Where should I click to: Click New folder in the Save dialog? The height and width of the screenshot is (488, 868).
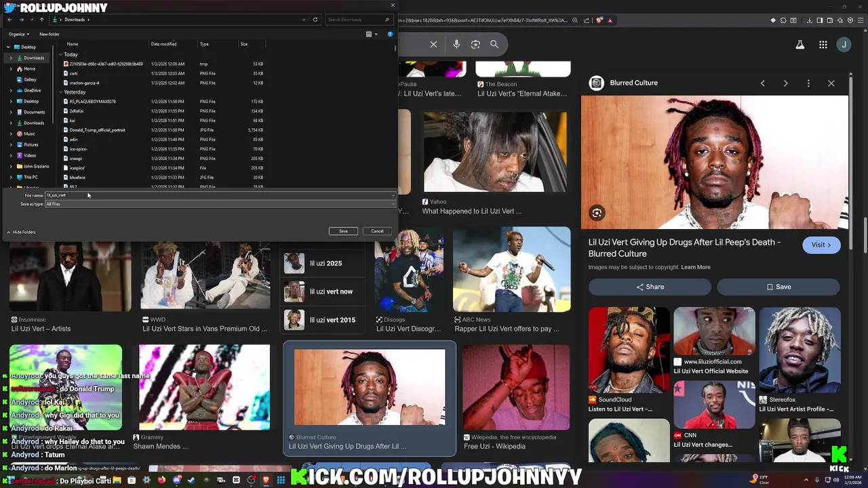50,34
